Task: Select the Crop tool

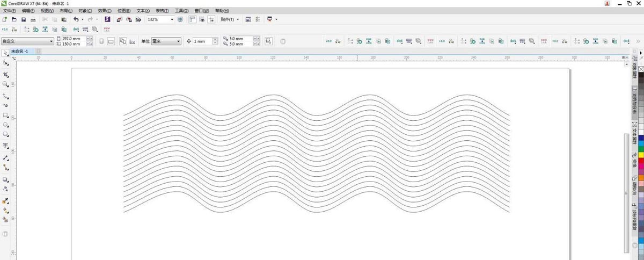Action: [5, 74]
